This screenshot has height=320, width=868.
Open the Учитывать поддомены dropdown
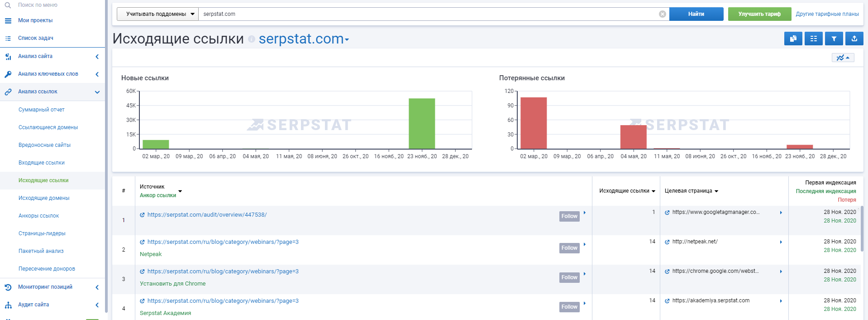click(157, 14)
